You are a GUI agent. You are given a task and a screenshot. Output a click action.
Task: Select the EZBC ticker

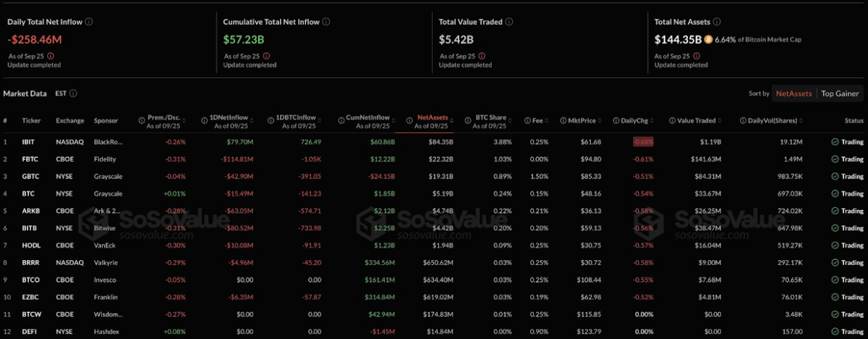pos(30,297)
